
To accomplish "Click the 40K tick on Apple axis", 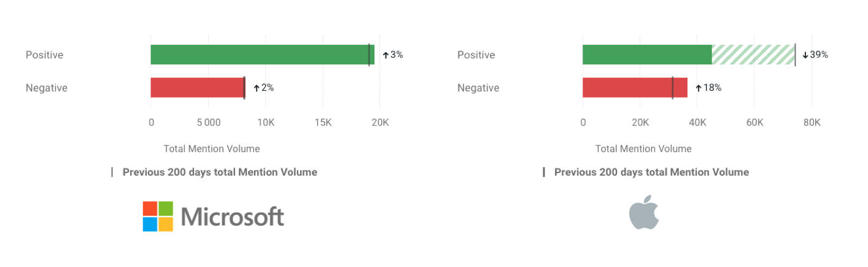I will [697, 123].
